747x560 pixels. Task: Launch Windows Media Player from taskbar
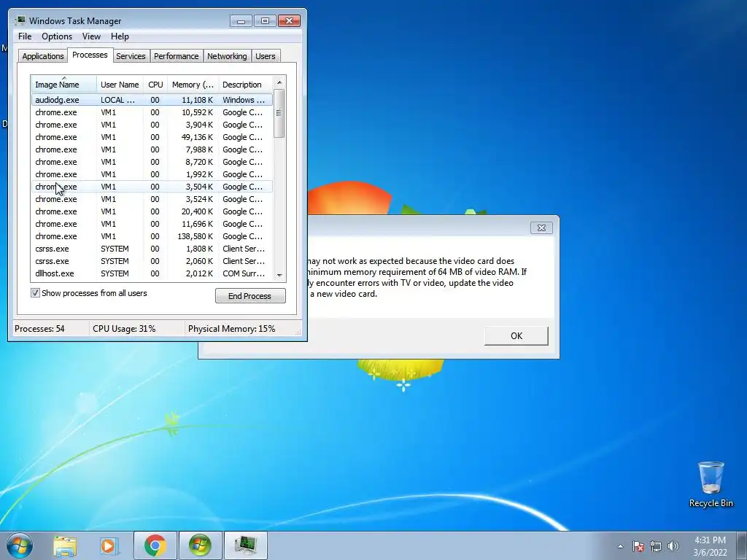[x=109, y=545]
